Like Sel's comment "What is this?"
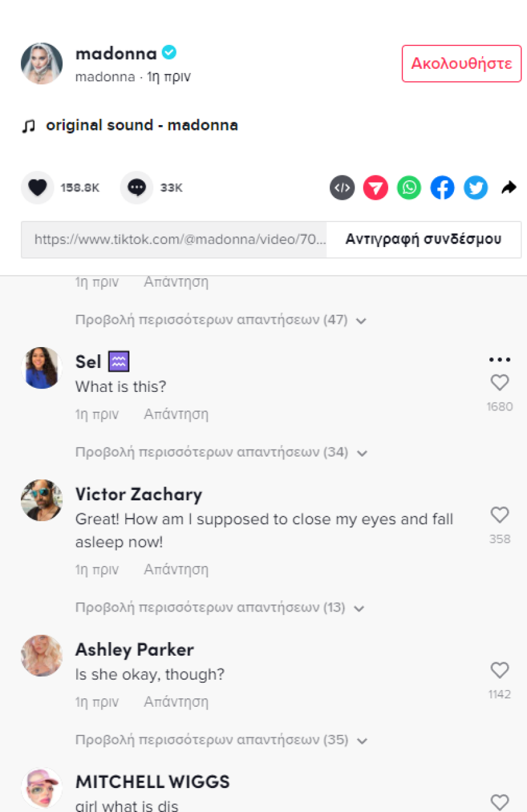This screenshot has height=812, width=527. [499, 383]
